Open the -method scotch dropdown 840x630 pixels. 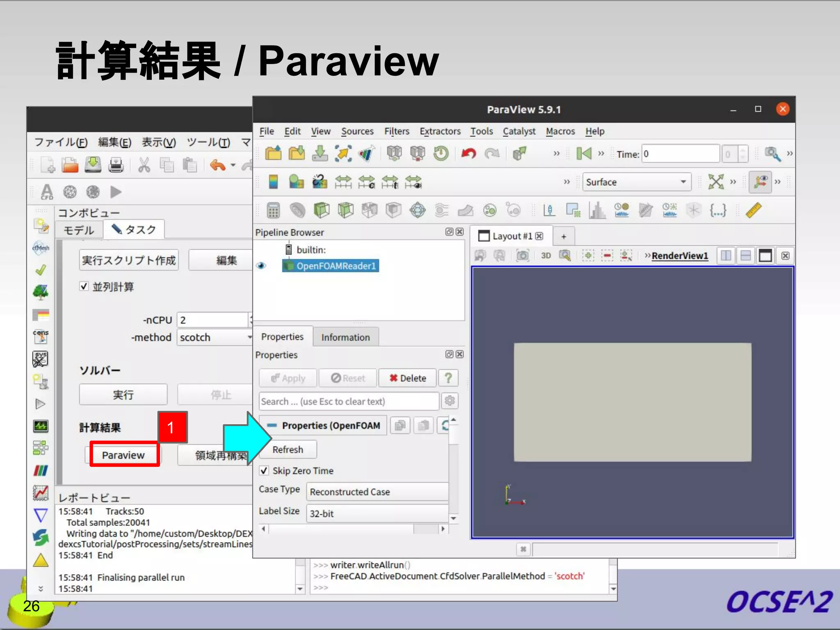(x=215, y=338)
